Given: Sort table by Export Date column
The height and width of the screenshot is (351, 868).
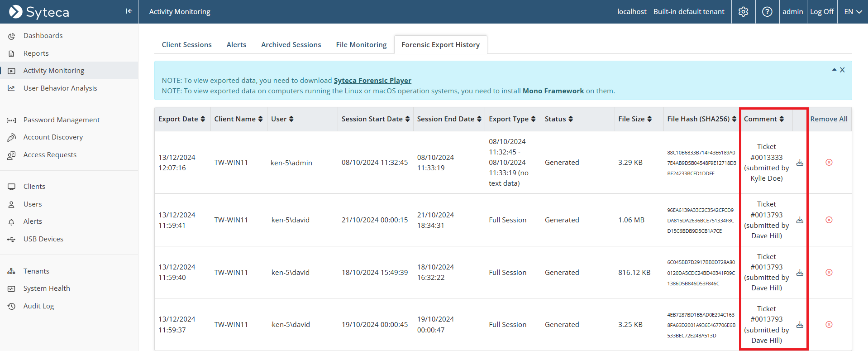Looking at the screenshot, I should tap(181, 119).
